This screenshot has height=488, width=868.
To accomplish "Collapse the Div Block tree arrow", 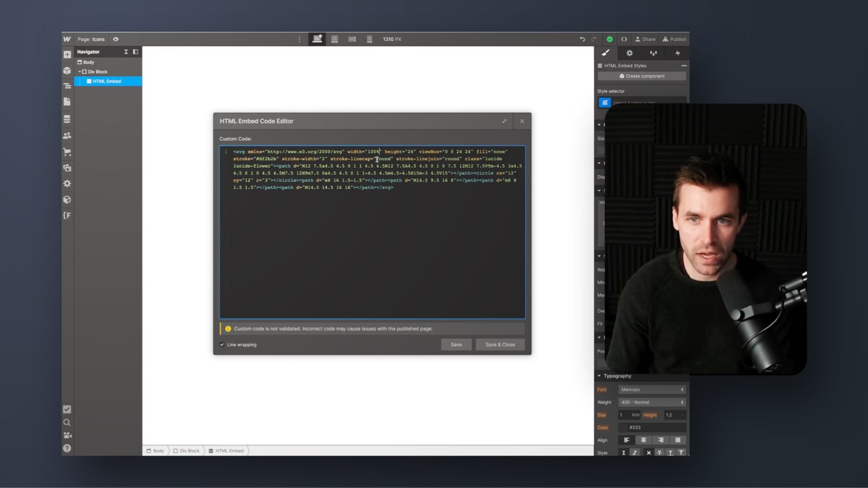I will 80,72.
